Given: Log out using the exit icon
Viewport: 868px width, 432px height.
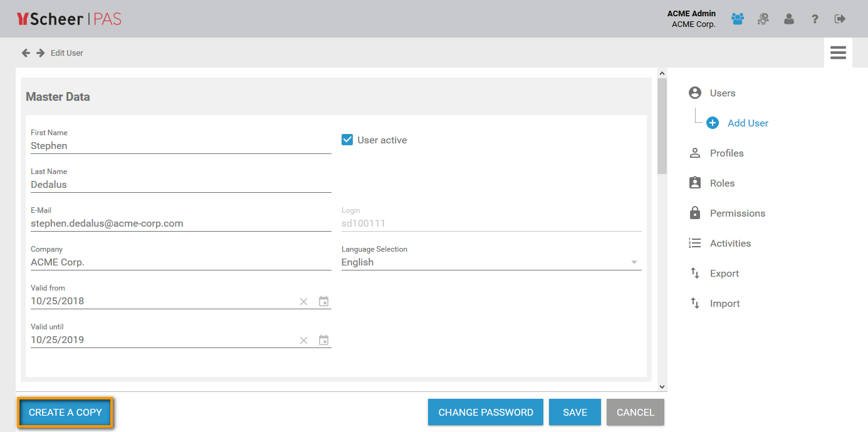Looking at the screenshot, I should [x=840, y=19].
